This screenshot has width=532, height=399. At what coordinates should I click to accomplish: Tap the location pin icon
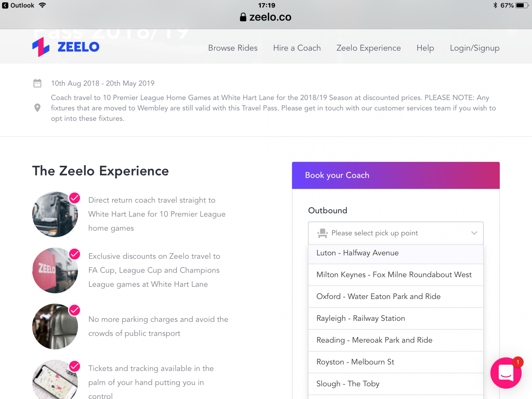38,108
